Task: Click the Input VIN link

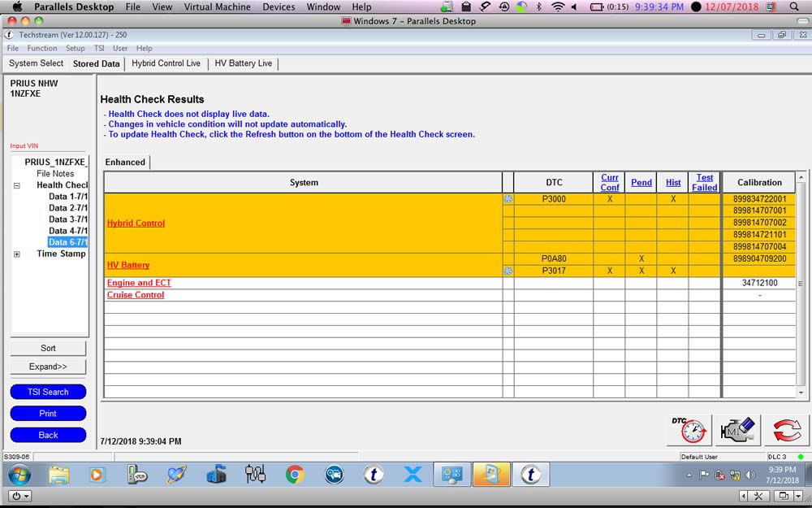Action: click(x=24, y=146)
